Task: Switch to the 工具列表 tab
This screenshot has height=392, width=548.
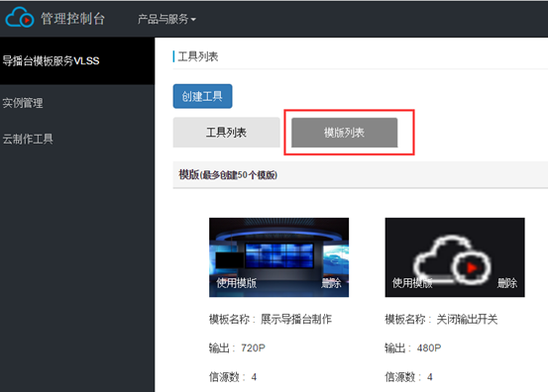Action: [x=226, y=133]
